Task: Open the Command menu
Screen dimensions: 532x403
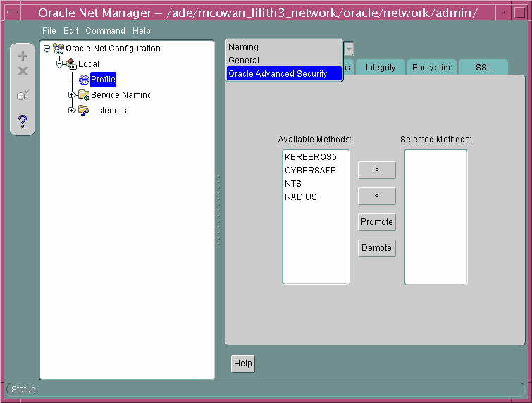Action: (105, 31)
